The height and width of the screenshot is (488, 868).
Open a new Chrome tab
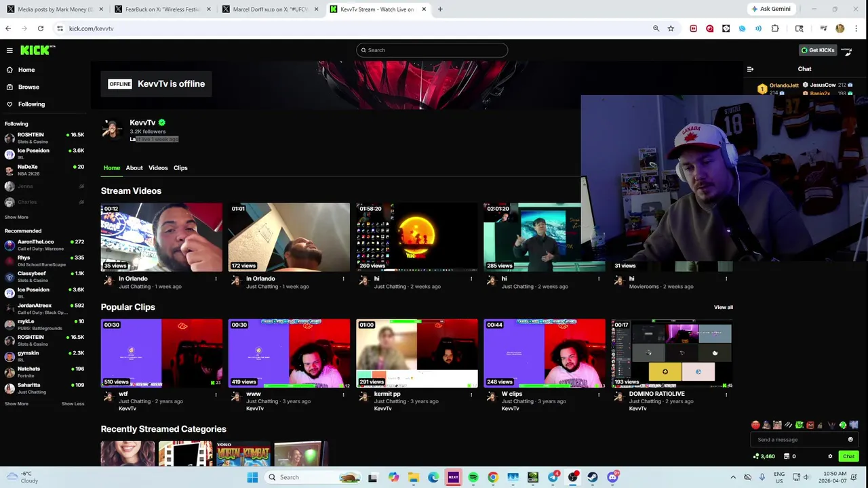pyautogui.click(x=440, y=9)
